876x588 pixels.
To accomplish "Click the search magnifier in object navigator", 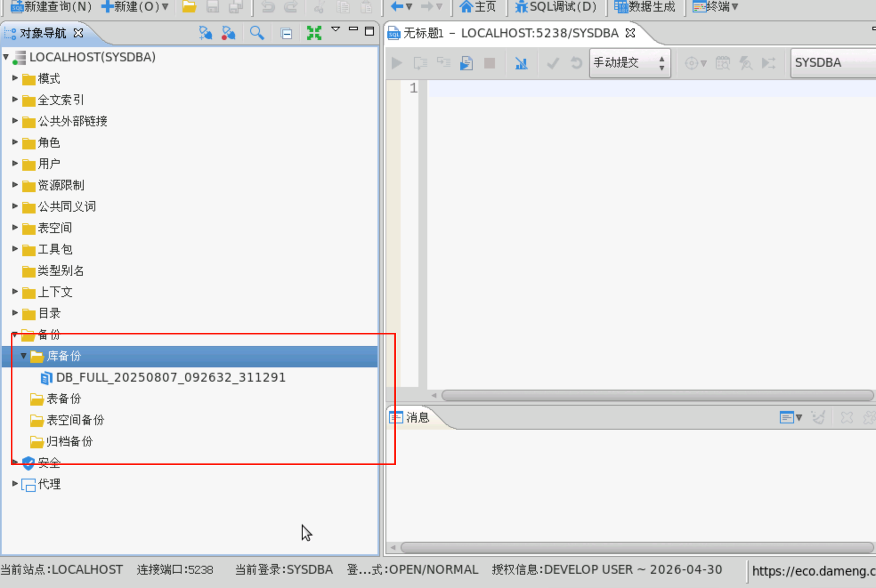I will click(x=256, y=33).
